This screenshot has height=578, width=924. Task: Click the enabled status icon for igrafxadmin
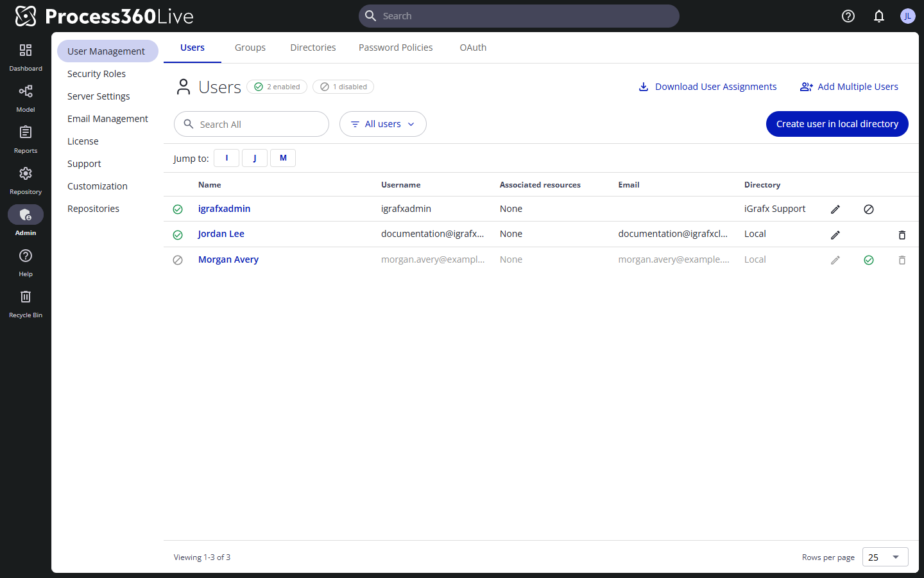178,209
